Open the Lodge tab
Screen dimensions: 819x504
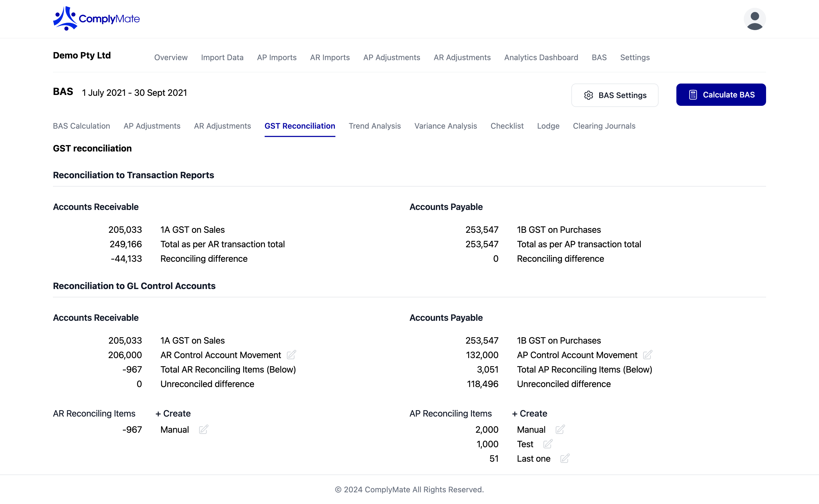click(x=548, y=126)
